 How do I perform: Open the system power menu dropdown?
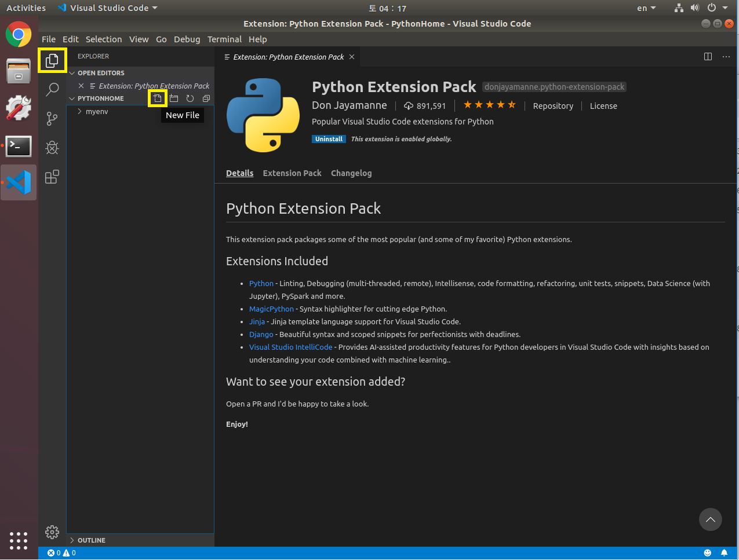click(718, 8)
